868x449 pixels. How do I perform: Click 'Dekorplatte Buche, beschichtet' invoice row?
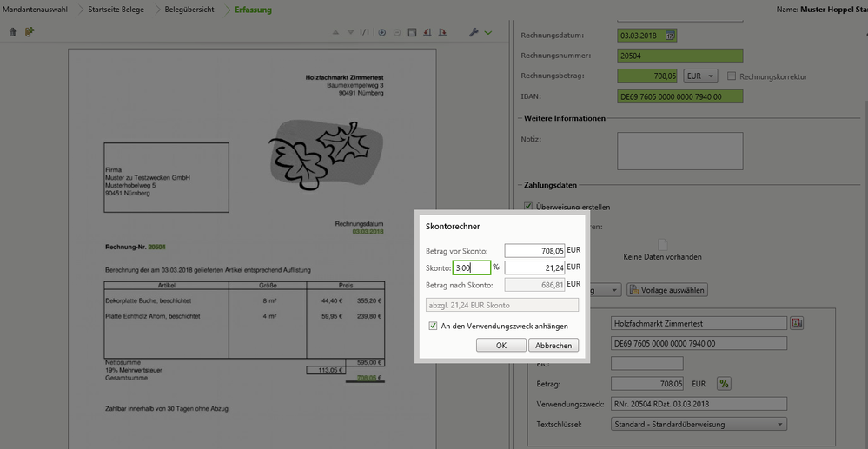244,300
